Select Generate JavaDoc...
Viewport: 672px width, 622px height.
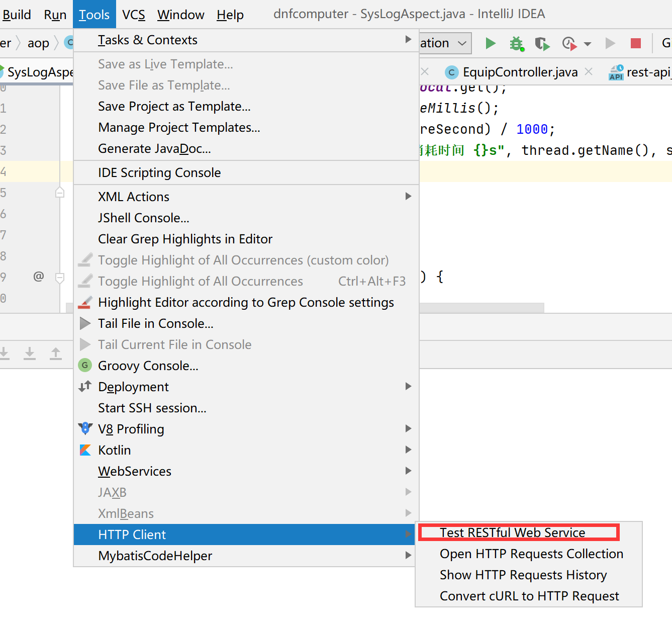tap(246, 149)
